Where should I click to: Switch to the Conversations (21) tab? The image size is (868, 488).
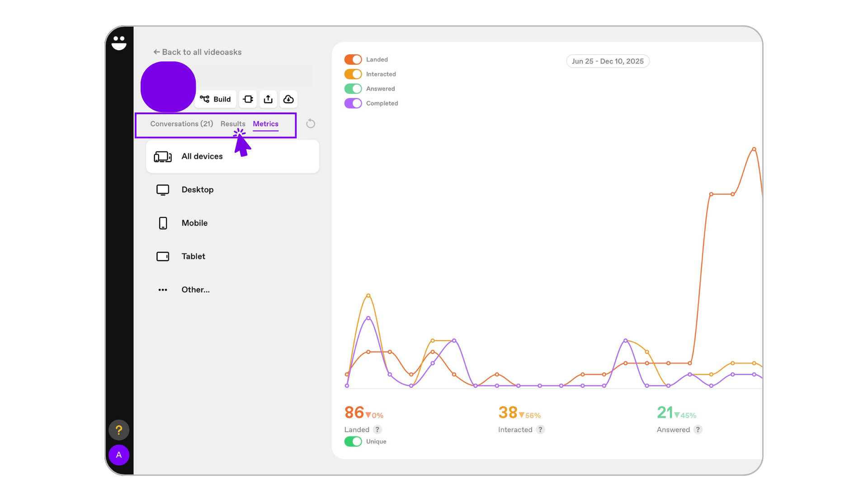point(181,124)
